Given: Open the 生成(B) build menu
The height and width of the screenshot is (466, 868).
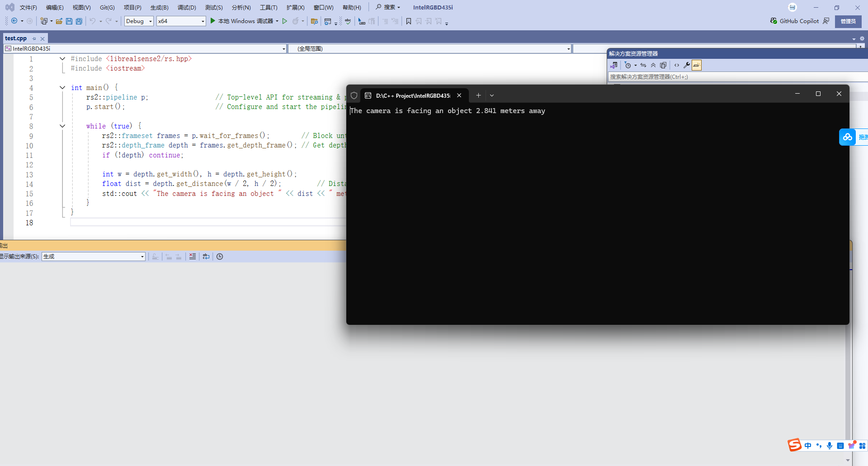Looking at the screenshot, I should click(x=159, y=7).
